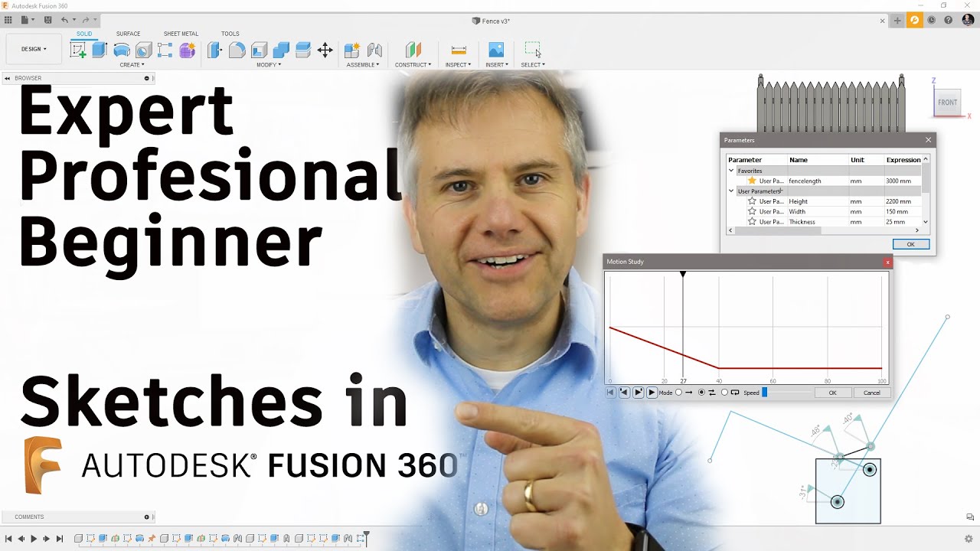Select the Revolve tool

[x=122, y=51]
